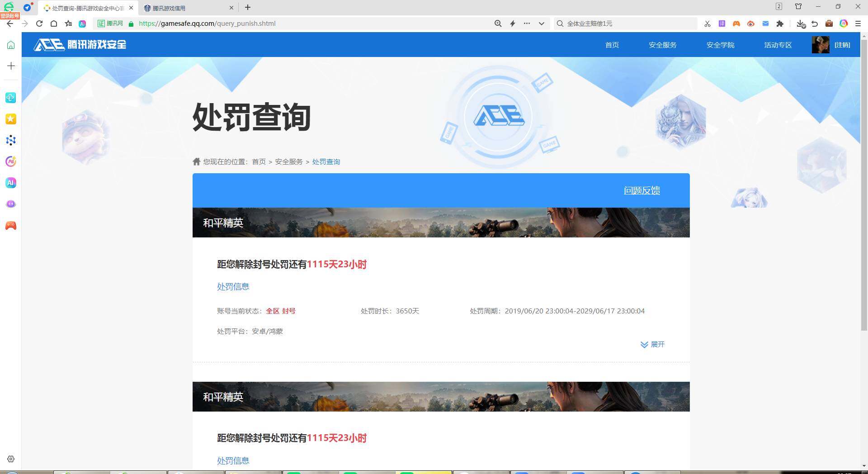Open the favorites star list icon
The image size is (868, 474).
tap(68, 24)
